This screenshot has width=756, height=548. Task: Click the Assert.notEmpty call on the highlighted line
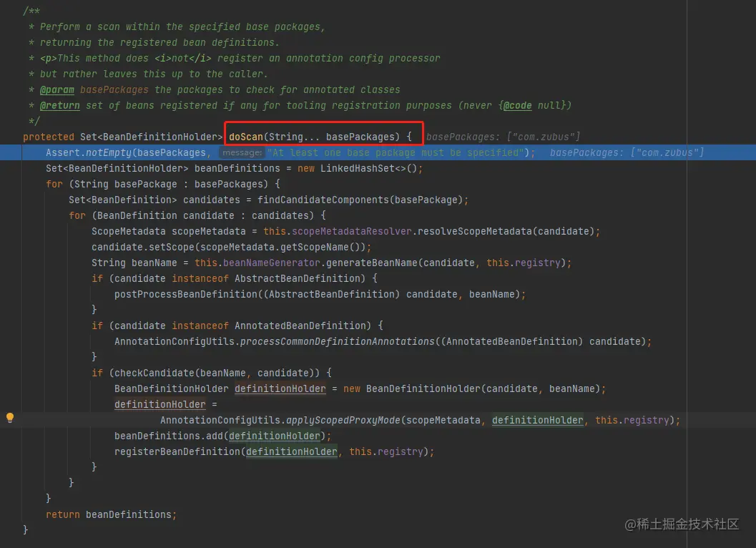(88, 152)
